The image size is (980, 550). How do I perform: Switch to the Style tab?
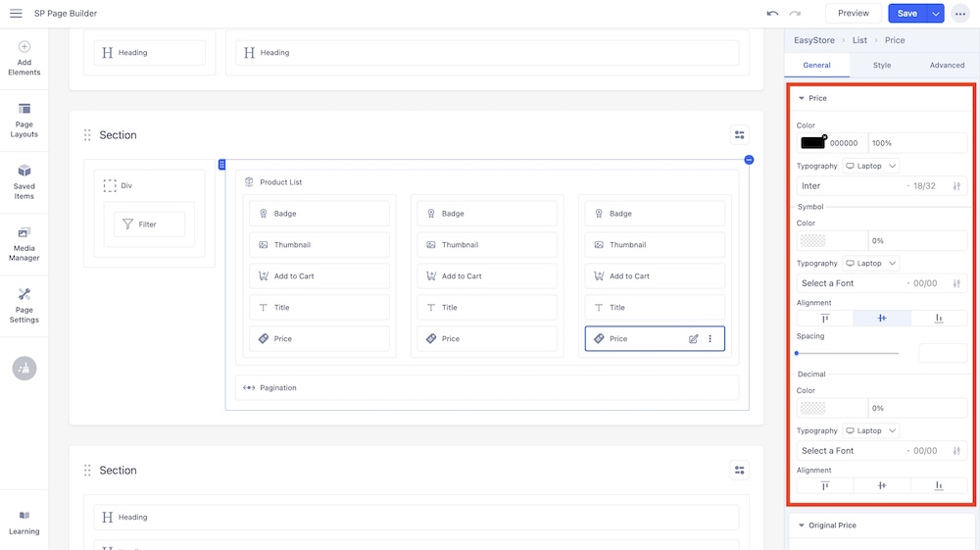pyautogui.click(x=882, y=66)
